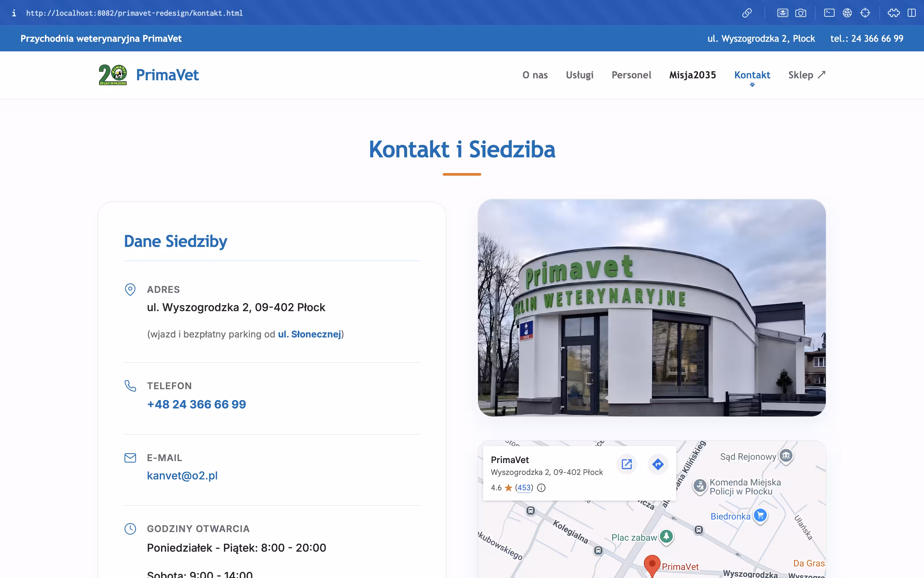924x578 pixels.
Task: Click the PrimaVet clinic building photo
Action: pos(652,308)
